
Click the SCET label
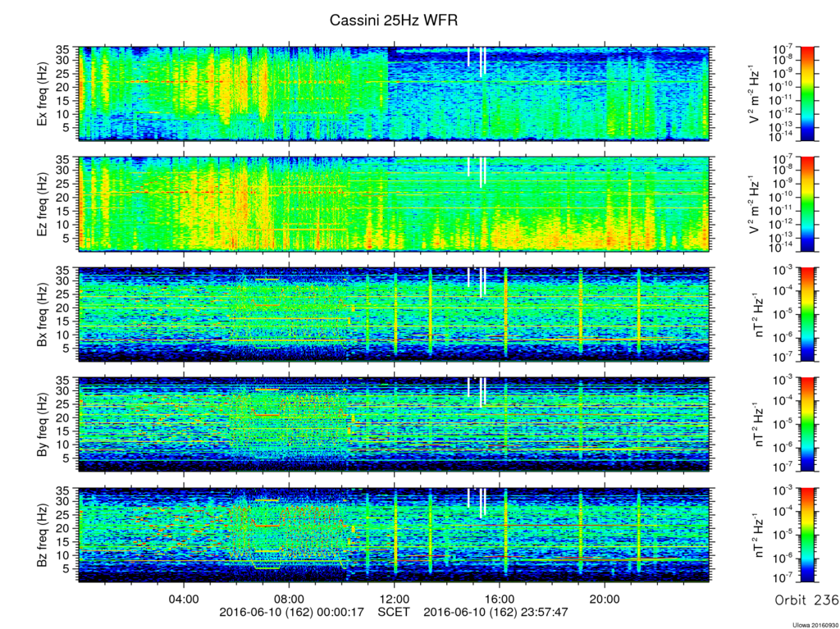394,611
